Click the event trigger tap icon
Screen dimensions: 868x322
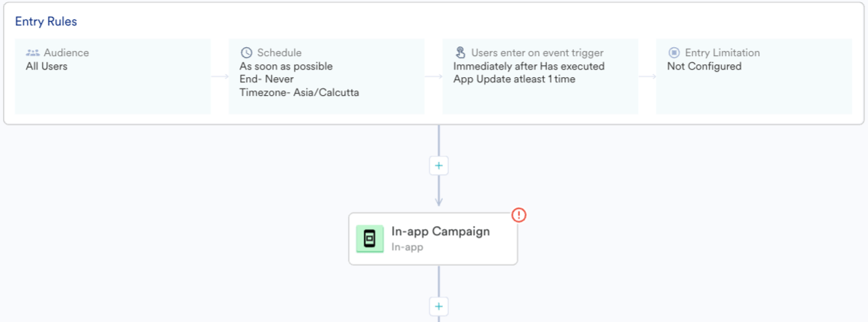pyautogui.click(x=460, y=52)
